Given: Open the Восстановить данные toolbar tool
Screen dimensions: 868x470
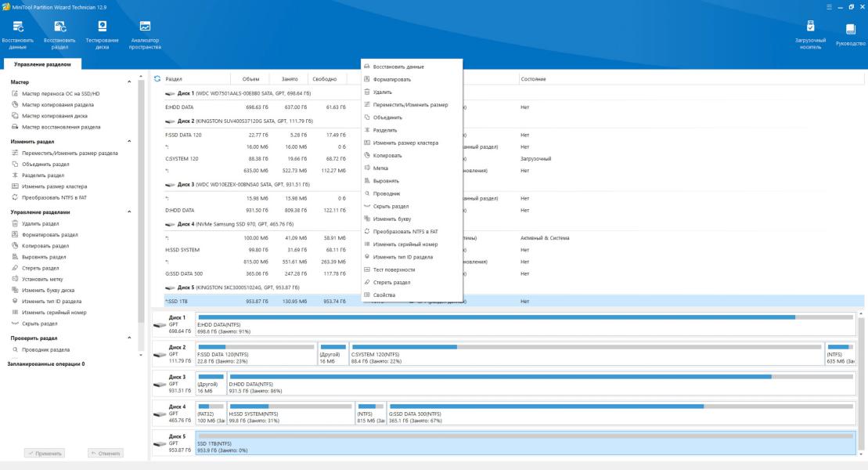Looking at the screenshot, I should [18, 34].
